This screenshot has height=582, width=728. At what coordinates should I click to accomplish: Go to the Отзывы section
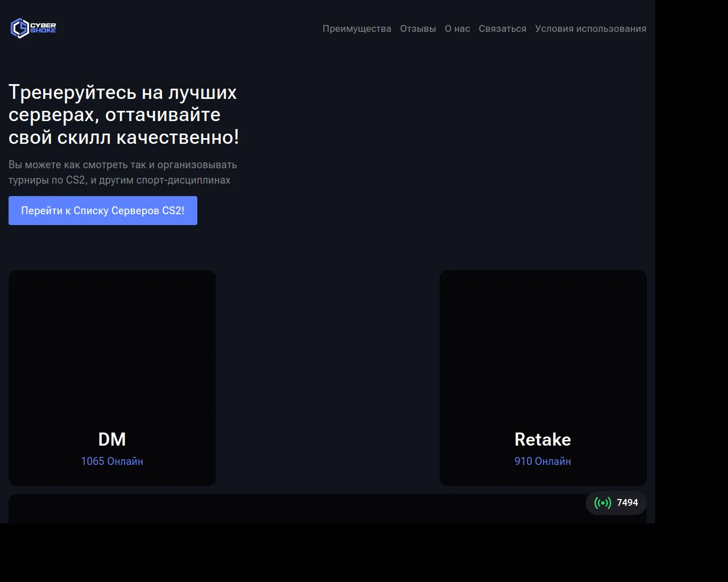tap(418, 28)
